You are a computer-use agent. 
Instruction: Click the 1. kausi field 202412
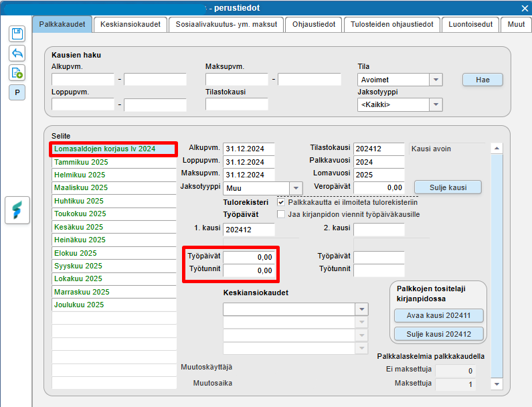coord(249,230)
